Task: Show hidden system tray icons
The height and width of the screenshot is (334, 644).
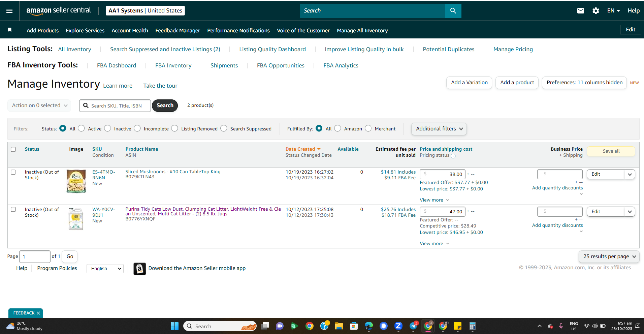Action: pos(539,326)
